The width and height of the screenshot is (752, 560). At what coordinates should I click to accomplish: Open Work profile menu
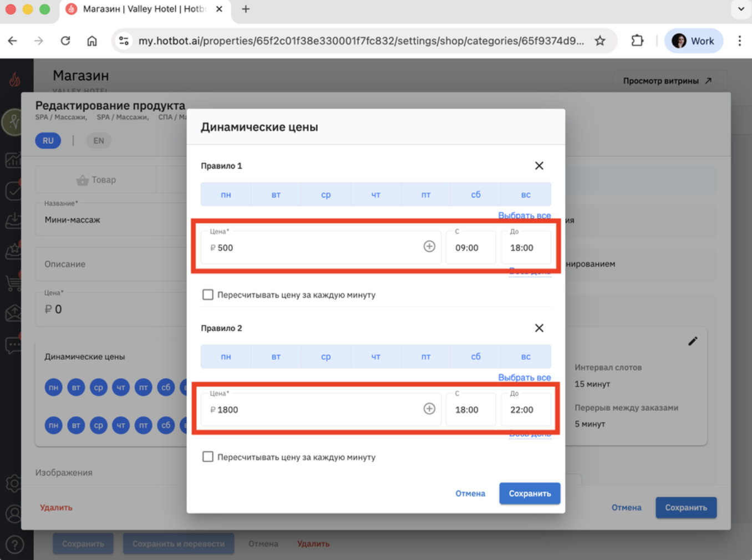[693, 40]
